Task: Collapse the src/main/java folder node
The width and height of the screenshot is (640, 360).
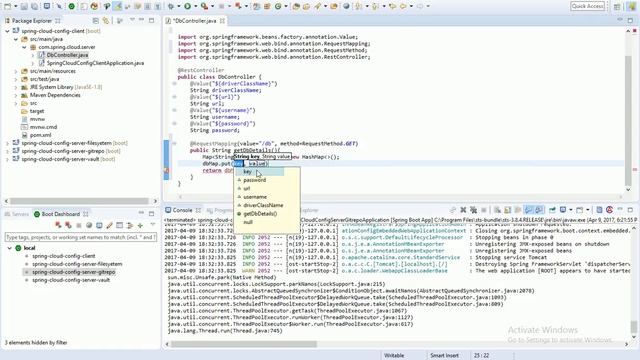Action: tap(16, 39)
